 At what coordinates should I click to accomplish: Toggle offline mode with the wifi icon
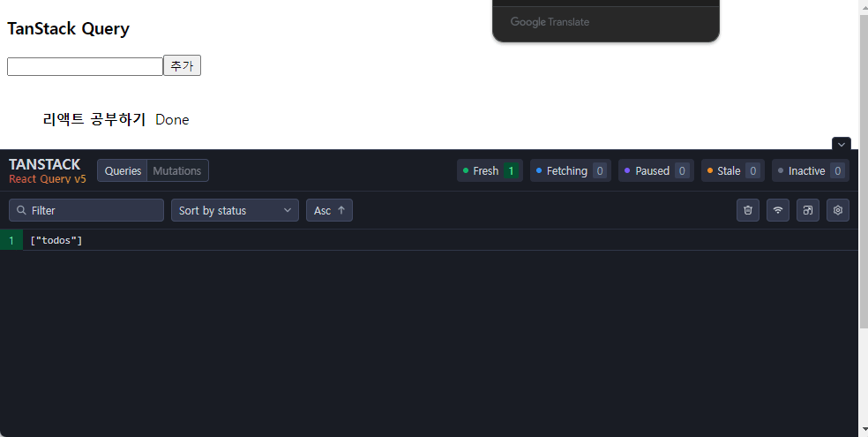coord(778,210)
